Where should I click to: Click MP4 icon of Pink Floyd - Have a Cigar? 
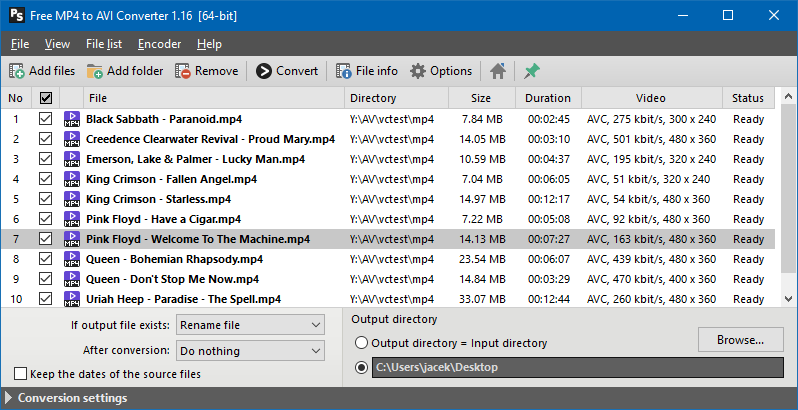click(x=72, y=219)
